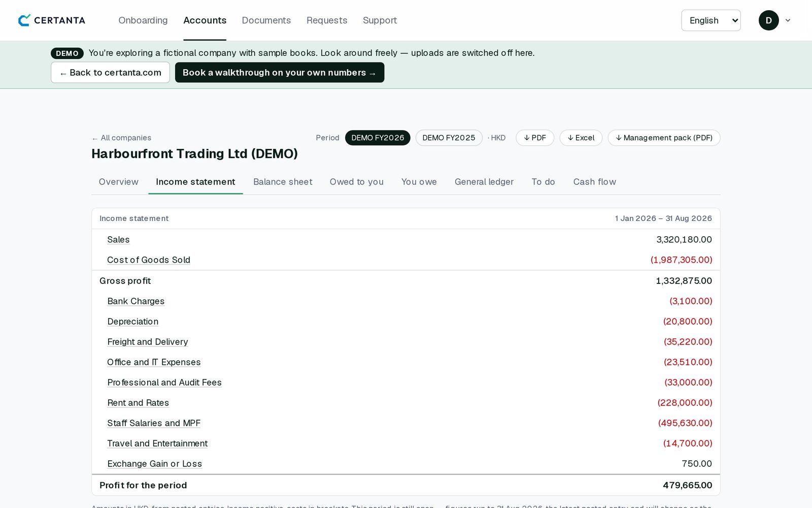
Task: Open the Balance sheet tab
Action: point(283,182)
